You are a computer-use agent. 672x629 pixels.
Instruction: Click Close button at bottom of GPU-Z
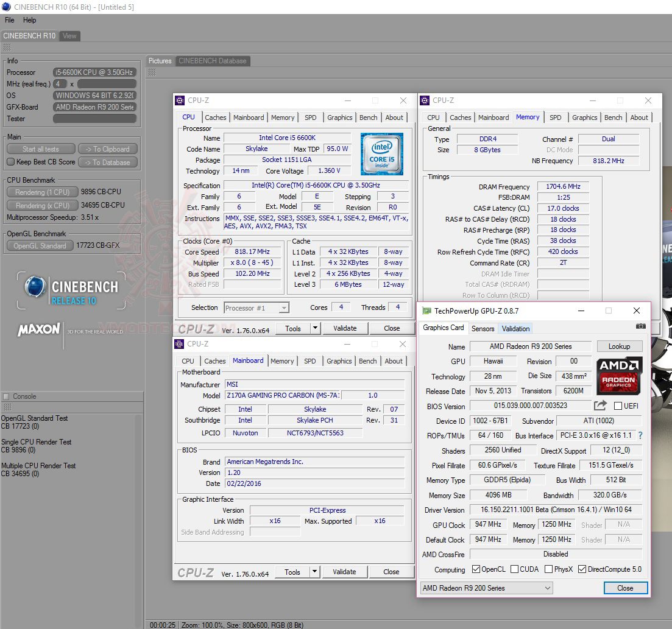coord(625,588)
